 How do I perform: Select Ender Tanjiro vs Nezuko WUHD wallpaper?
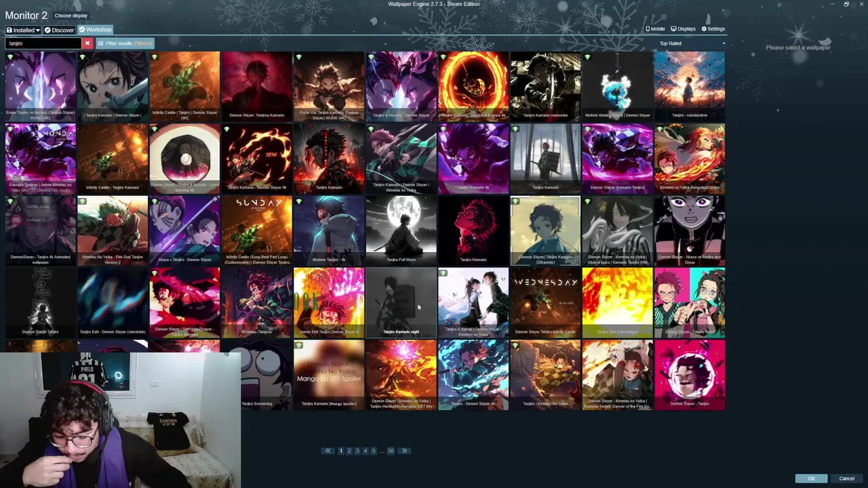click(41, 87)
